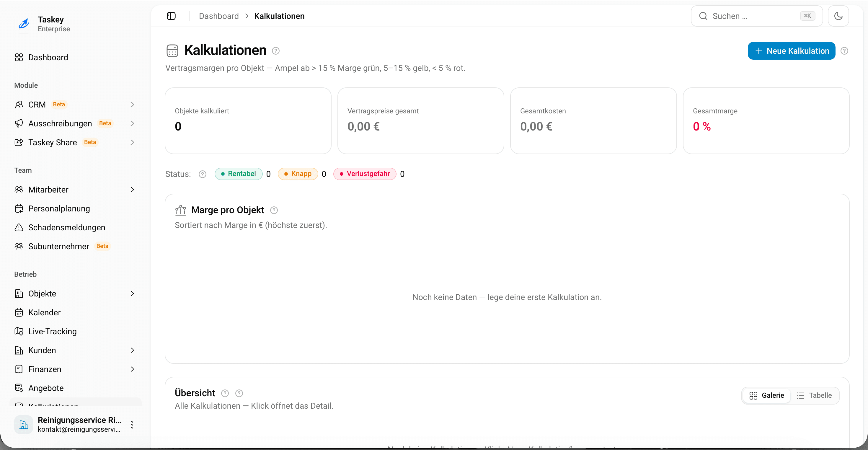Filter by the Verlustgefahr status badge
This screenshot has width=868, height=450.
[x=365, y=174]
